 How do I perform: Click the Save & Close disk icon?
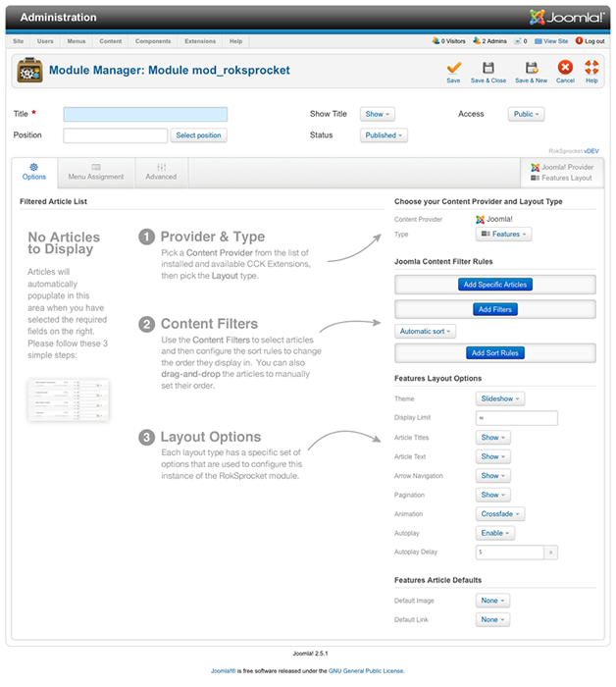[x=488, y=68]
